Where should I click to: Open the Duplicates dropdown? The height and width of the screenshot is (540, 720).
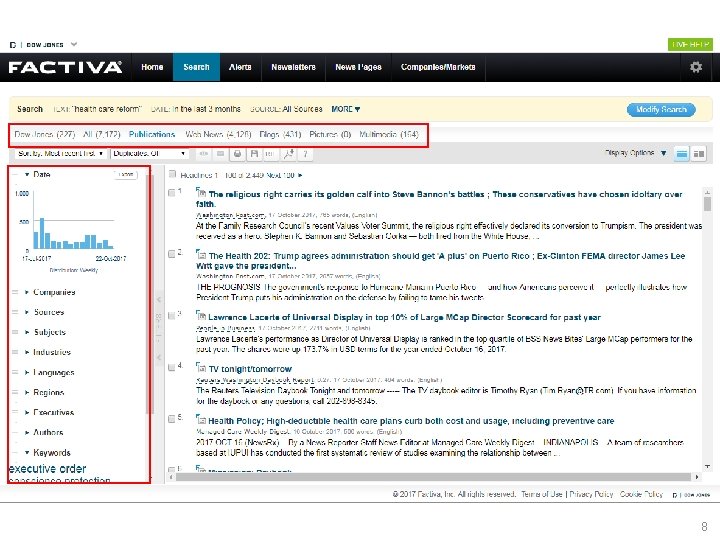[149, 153]
